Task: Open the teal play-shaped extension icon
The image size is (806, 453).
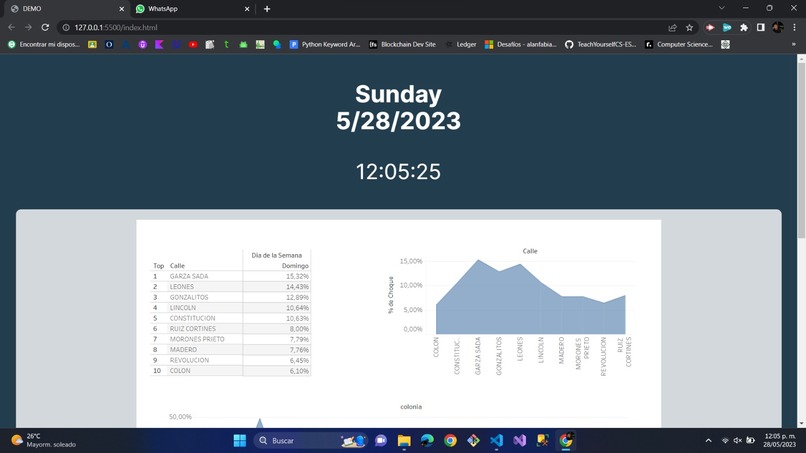Action: 727,27
